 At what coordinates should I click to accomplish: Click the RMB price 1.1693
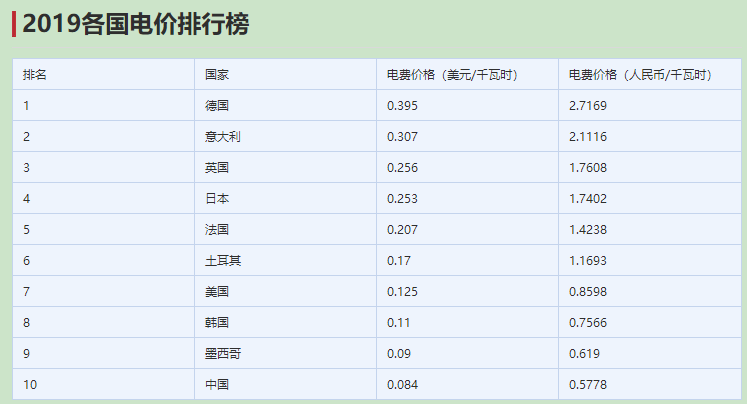pos(588,261)
